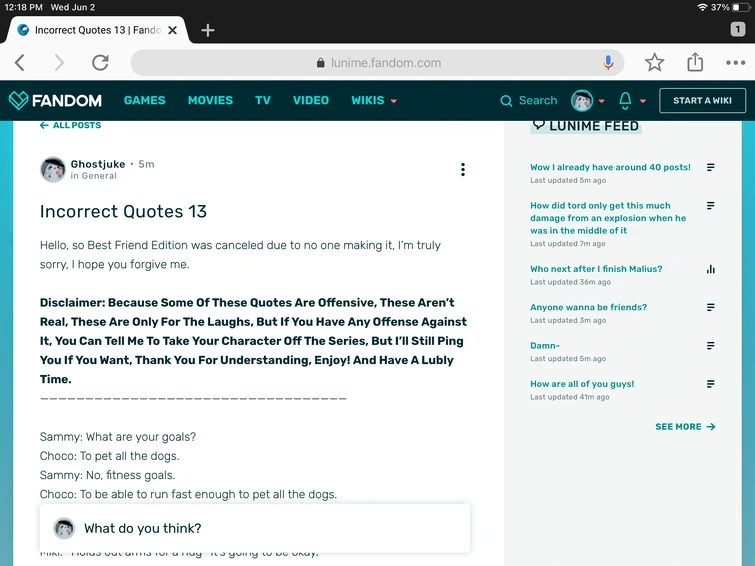The width and height of the screenshot is (755, 566).
Task: Click the Search text in the navbar
Action: (538, 100)
